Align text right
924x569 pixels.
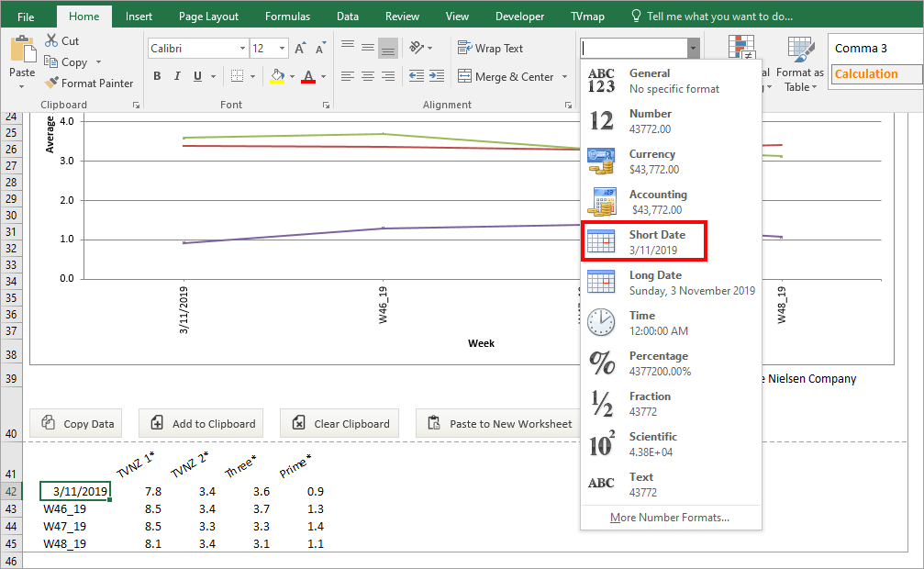(x=388, y=76)
